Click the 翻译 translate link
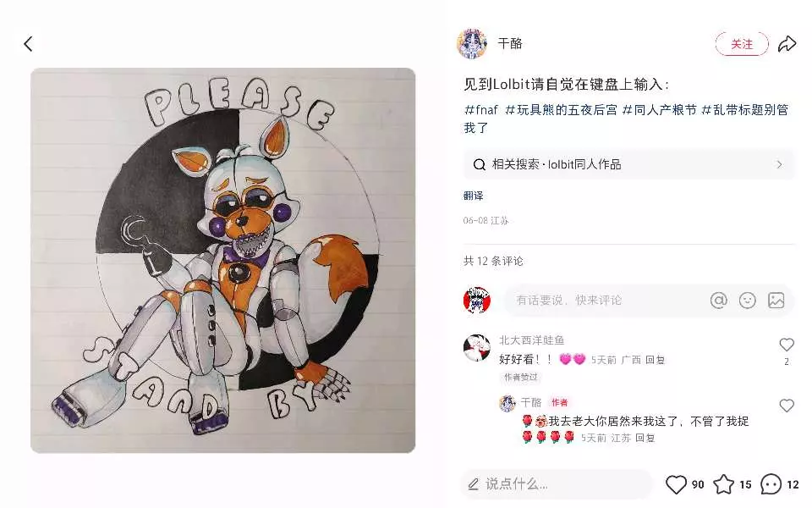Viewport: 812px width, 508px height. coord(474,196)
